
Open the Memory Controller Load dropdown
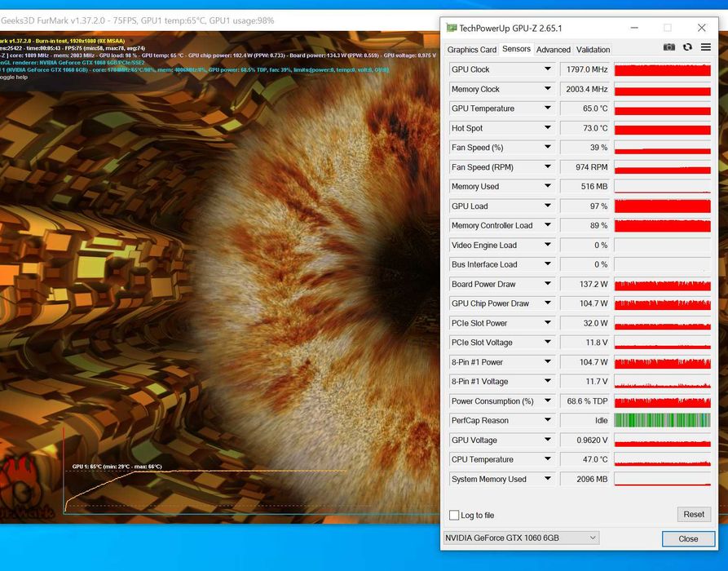pos(548,225)
